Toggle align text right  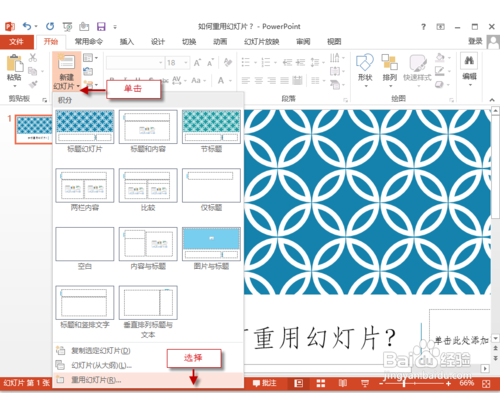coord(272,80)
